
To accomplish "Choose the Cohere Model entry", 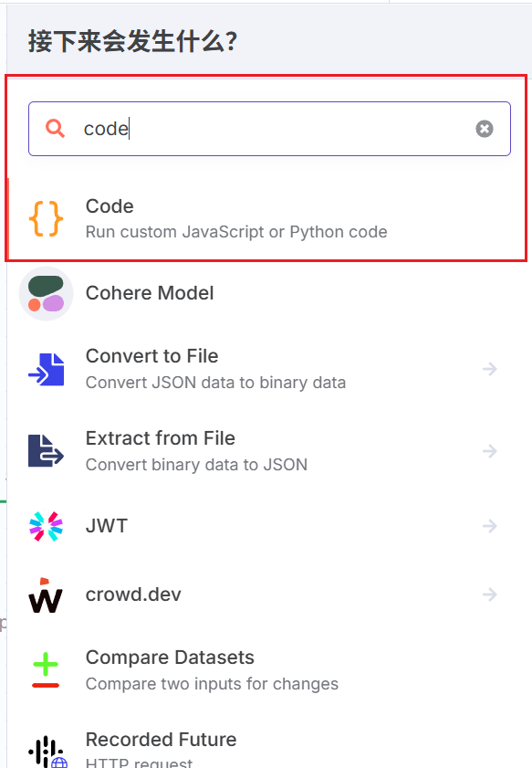I will pos(267,293).
